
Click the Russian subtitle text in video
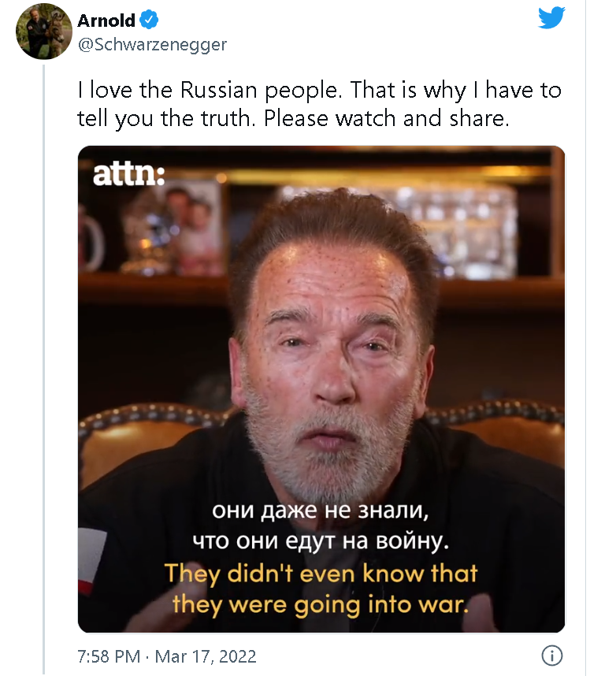(x=321, y=526)
